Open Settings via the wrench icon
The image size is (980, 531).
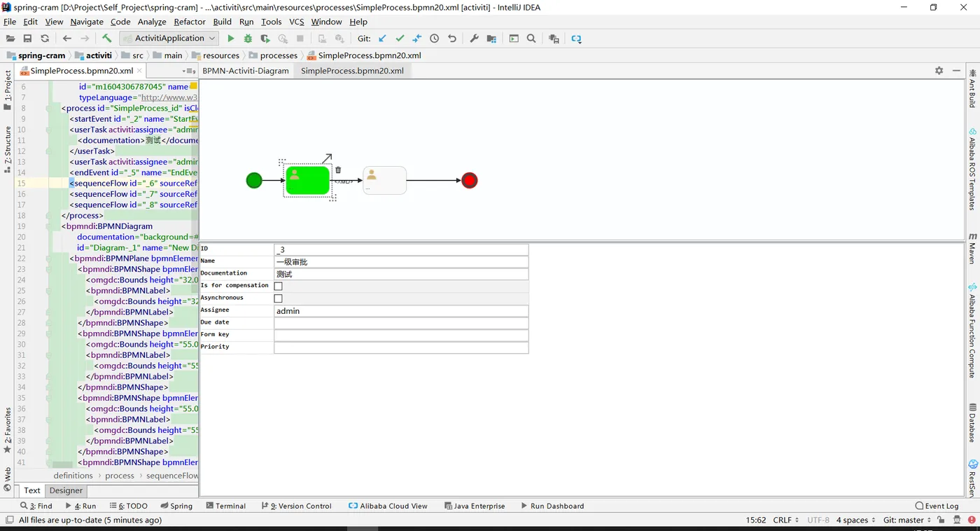(x=474, y=39)
